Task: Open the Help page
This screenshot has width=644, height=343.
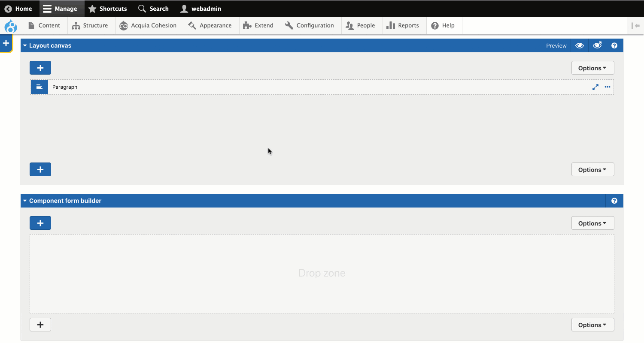Action: (x=443, y=25)
